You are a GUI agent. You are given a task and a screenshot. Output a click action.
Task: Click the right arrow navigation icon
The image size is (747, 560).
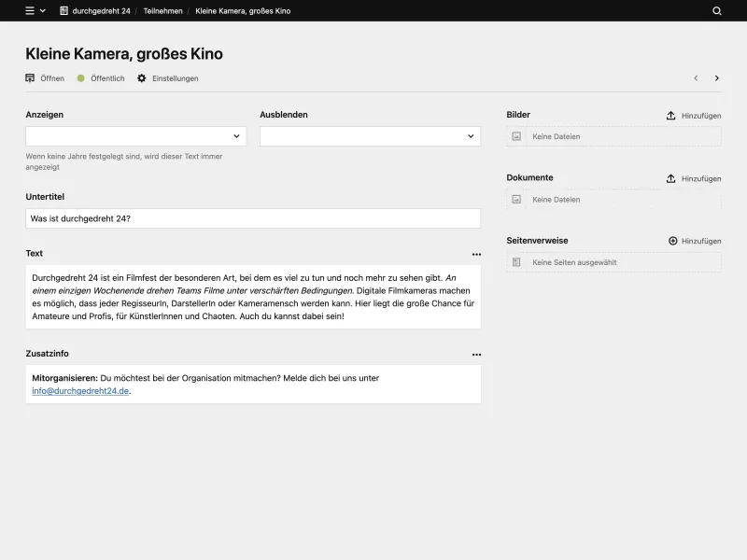[717, 78]
